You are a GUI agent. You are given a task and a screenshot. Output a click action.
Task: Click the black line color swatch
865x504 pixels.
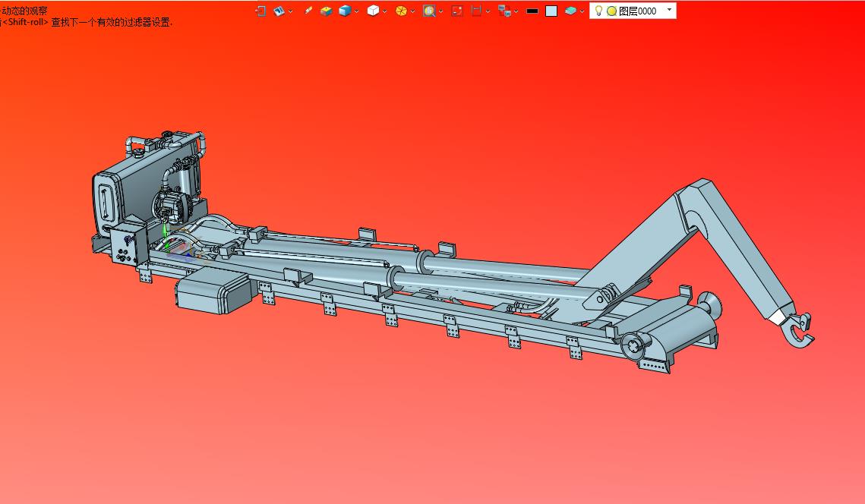532,11
